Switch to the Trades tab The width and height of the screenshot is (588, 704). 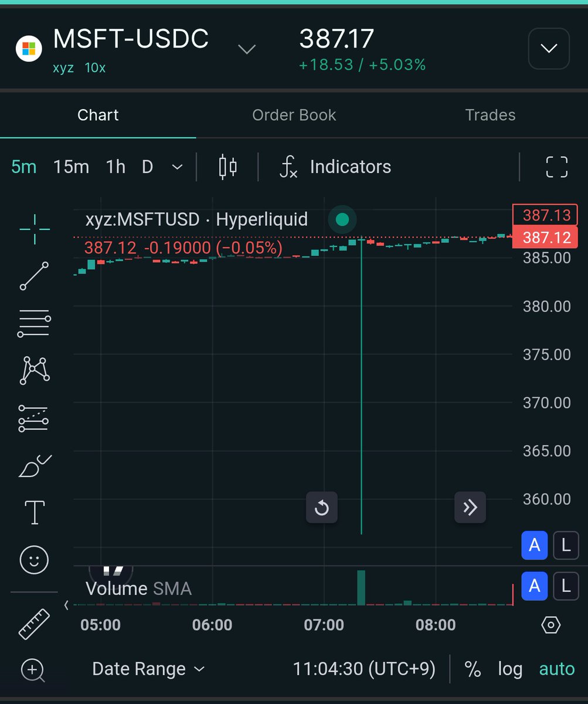pyautogui.click(x=490, y=115)
